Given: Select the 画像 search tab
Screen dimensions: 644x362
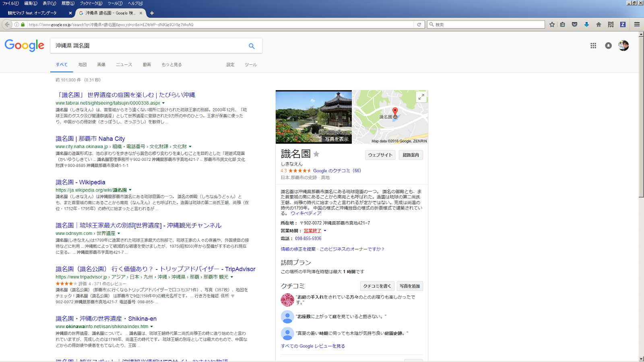Looking at the screenshot, I should click(101, 65).
